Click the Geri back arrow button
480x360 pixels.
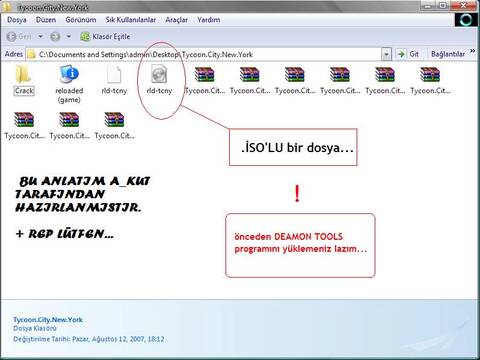click(x=19, y=36)
